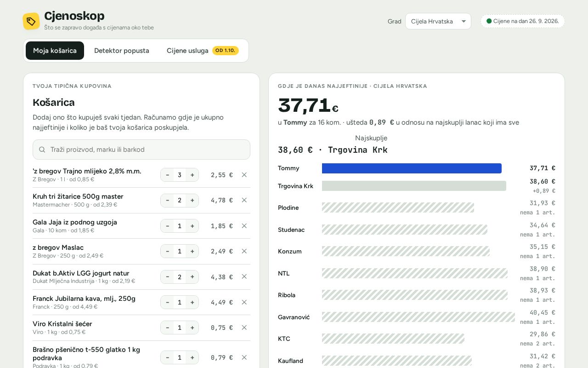Decrease Brašno pšenično t-550 quantity
The width and height of the screenshot is (588, 368).
[167, 357]
